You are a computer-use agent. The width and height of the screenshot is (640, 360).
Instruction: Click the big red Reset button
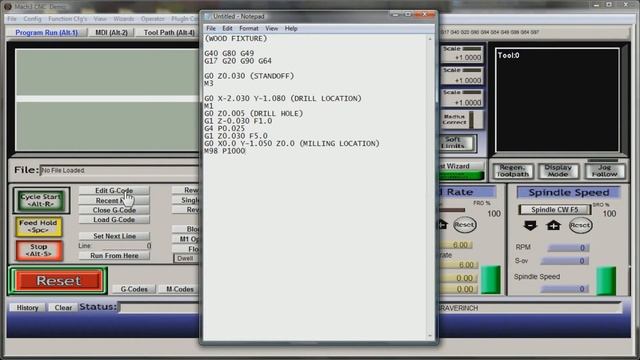(58, 281)
